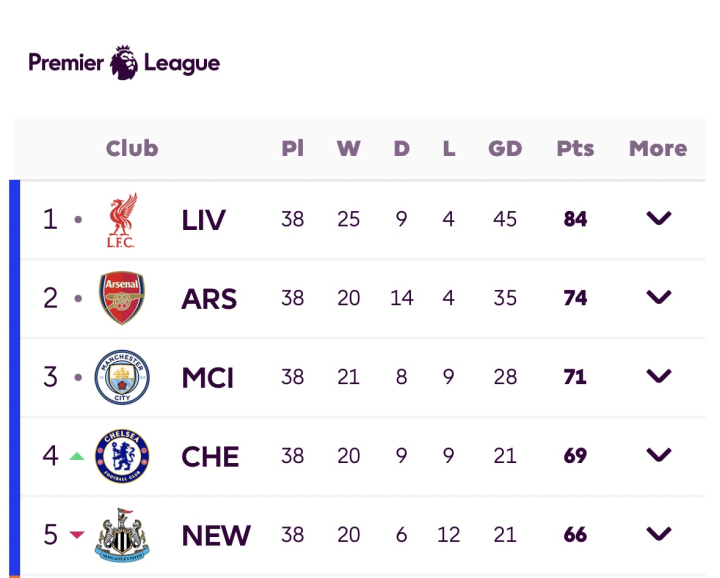The width and height of the screenshot is (720, 578).
Task: Expand more details for Manchester City row
Action: point(659,376)
